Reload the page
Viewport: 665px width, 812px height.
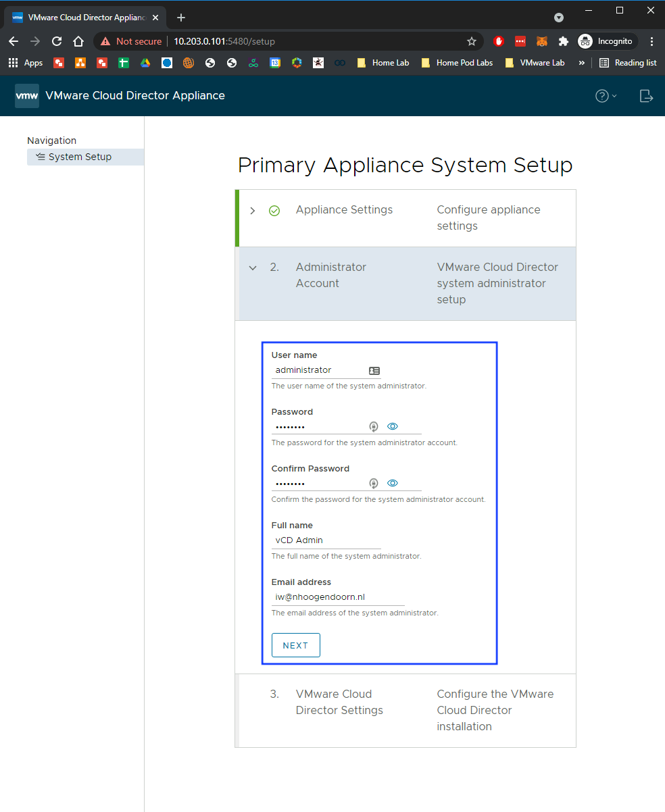tap(57, 41)
